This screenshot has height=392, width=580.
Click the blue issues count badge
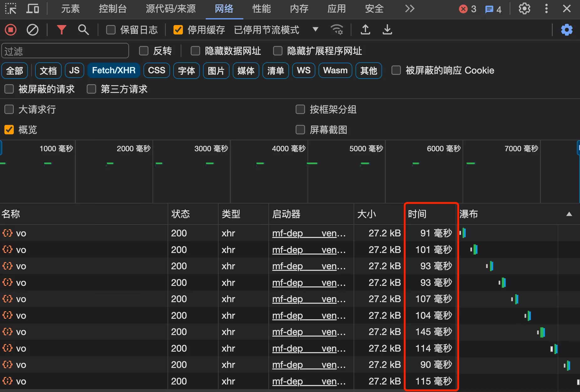click(493, 9)
